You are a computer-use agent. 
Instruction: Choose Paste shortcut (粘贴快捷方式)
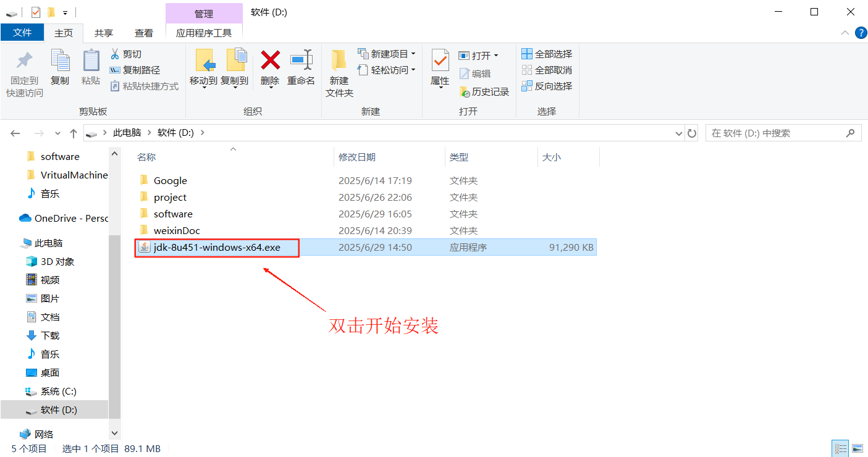pos(144,86)
